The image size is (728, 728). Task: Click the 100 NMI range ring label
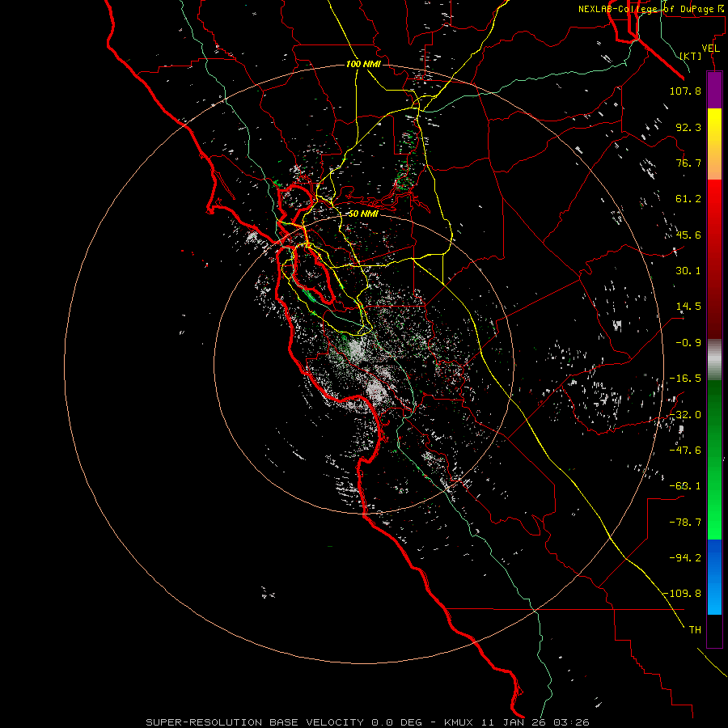[363, 64]
